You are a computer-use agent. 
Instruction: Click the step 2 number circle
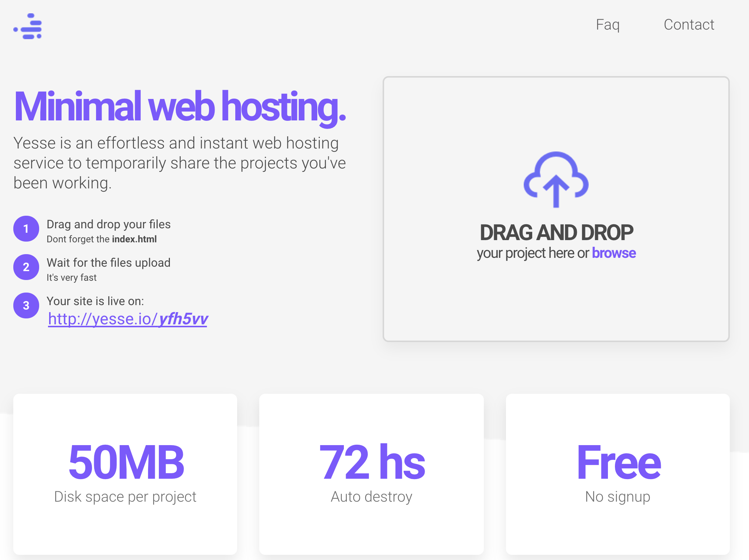click(x=26, y=267)
